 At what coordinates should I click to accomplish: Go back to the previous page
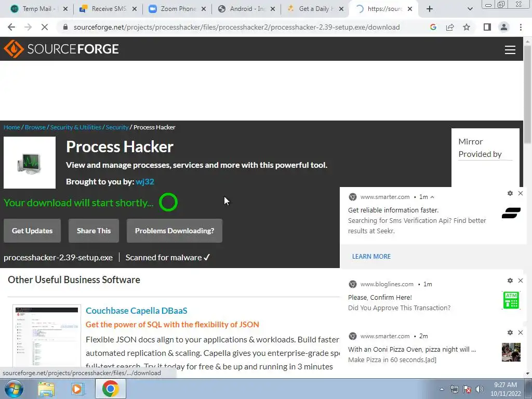click(11, 27)
